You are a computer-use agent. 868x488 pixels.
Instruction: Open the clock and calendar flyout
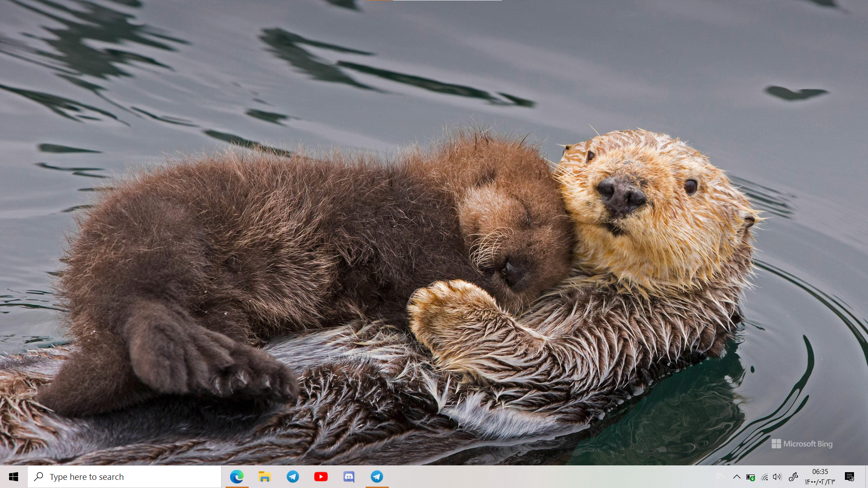820,477
